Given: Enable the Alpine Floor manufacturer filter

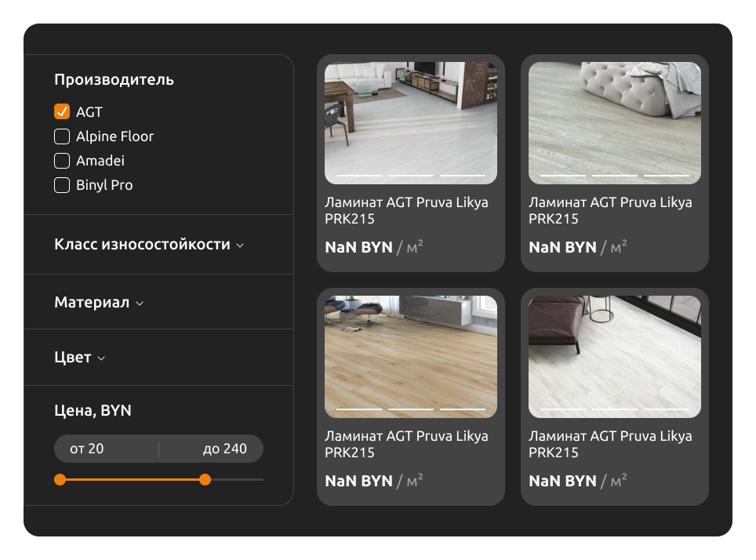Looking at the screenshot, I should click(62, 136).
